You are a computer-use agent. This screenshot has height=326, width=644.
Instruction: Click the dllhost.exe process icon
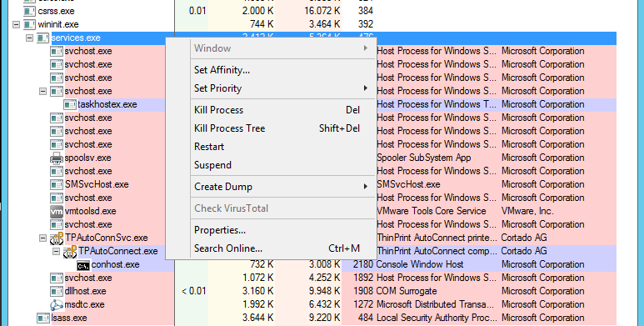coord(57,291)
